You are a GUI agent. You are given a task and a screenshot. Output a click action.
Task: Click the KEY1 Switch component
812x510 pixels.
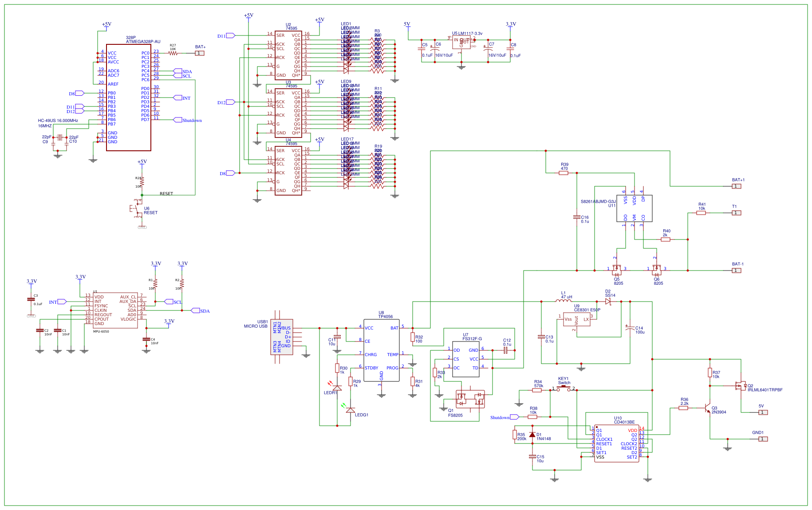click(x=563, y=386)
